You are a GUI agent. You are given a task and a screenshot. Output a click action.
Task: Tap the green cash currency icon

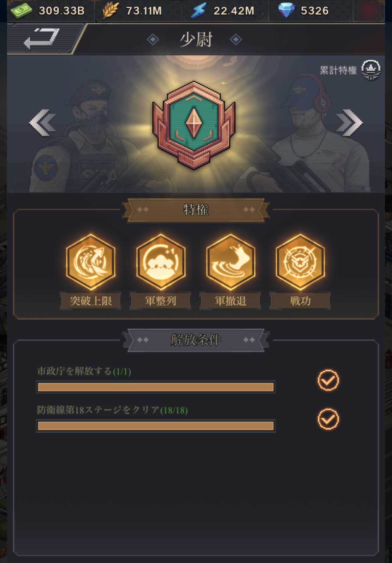pos(21,11)
